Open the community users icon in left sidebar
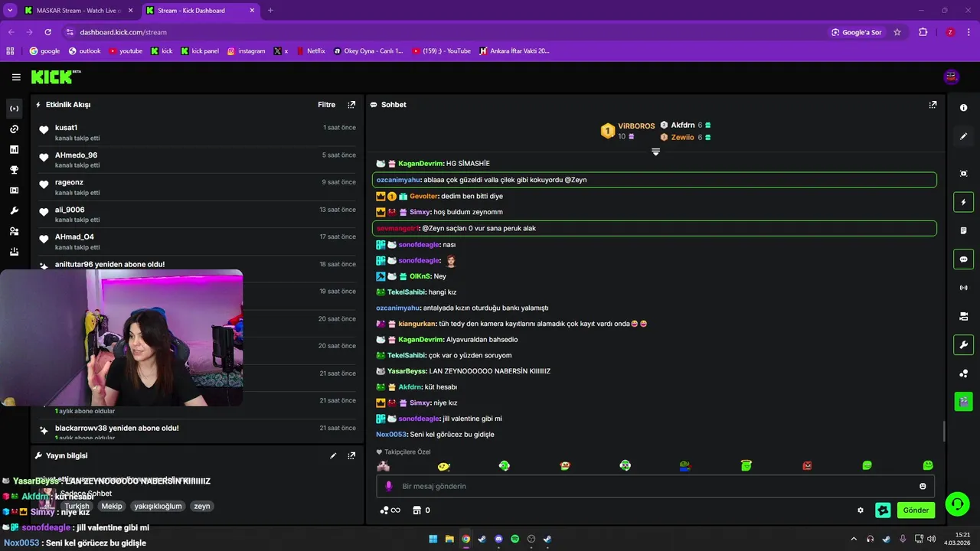 pyautogui.click(x=14, y=231)
